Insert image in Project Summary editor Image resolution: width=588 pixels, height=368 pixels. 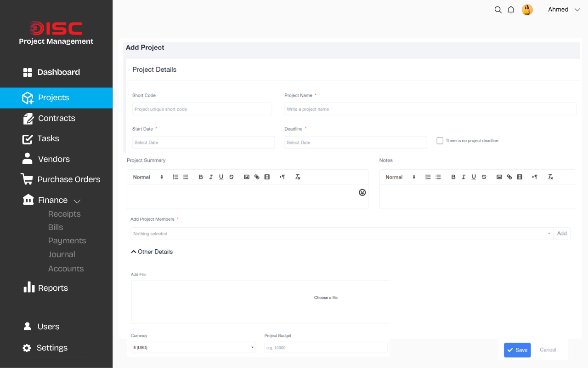point(247,177)
